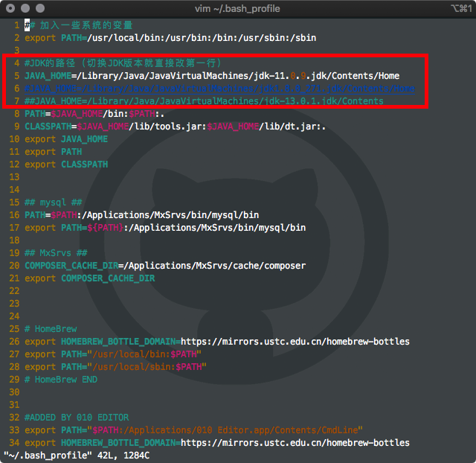The height and width of the screenshot is (463, 476).
Task: Click the minimize window button
Action: [25, 8]
